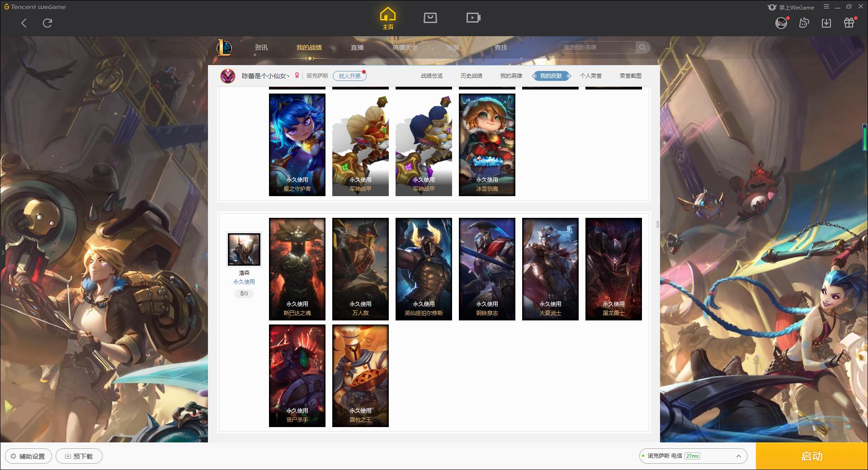Open the 主页 home icon

(x=387, y=19)
